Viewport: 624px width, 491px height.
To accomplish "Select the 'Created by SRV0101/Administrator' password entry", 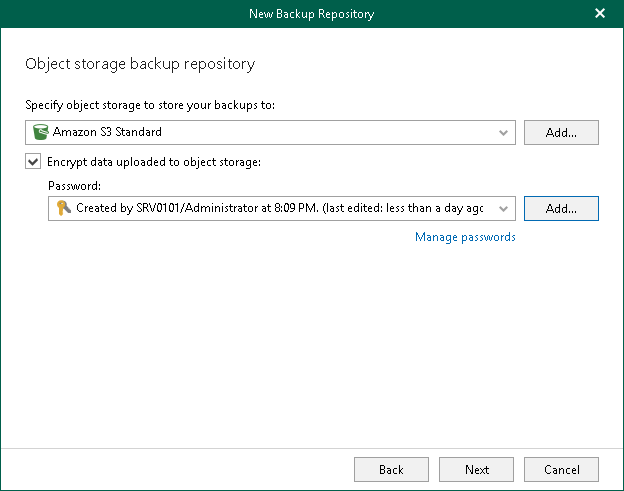I will click(x=280, y=208).
